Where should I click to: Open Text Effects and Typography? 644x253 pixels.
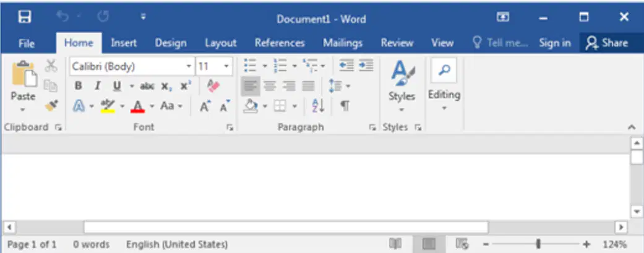pyautogui.click(x=79, y=106)
